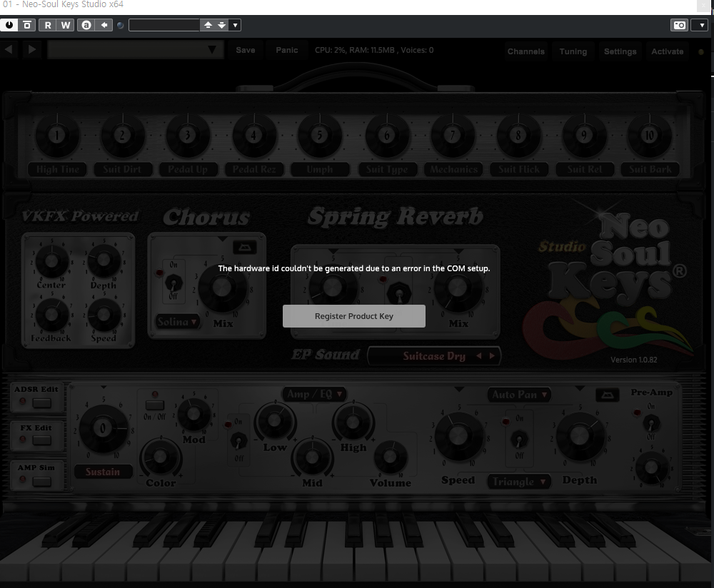Click the Auto Pan Speed knob
The image size is (714, 588).
coord(458,436)
